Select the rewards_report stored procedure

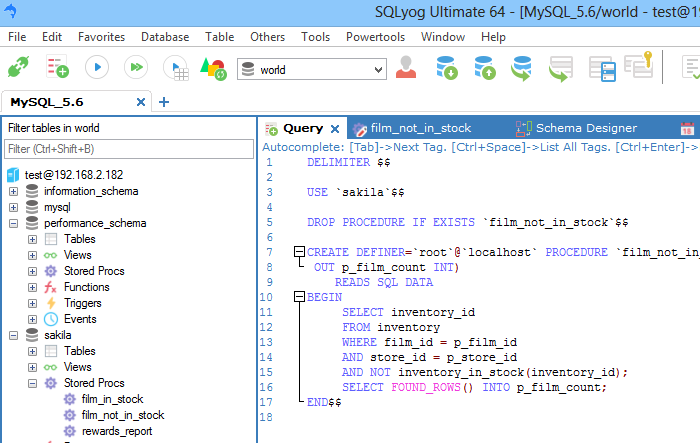116,431
